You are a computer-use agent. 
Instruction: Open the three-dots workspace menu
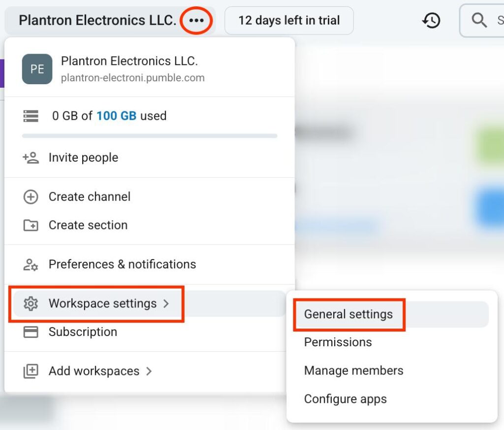pyautogui.click(x=196, y=21)
